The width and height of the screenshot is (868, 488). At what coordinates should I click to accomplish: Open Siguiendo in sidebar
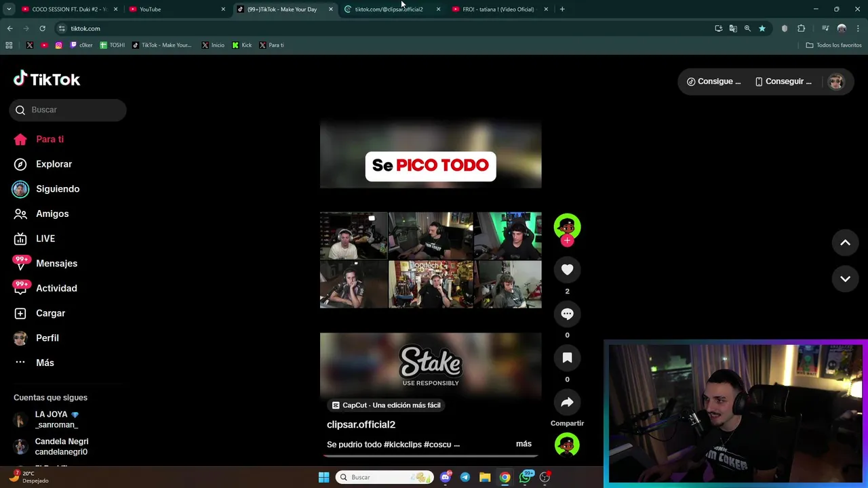click(x=46, y=189)
